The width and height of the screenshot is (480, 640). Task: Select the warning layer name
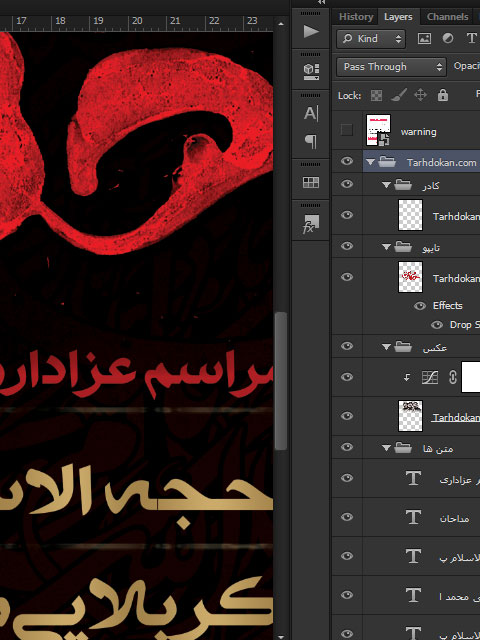click(x=418, y=132)
